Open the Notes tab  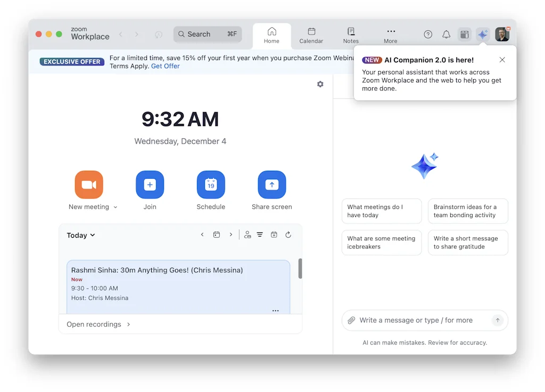pyautogui.click(x=350, y=35)
